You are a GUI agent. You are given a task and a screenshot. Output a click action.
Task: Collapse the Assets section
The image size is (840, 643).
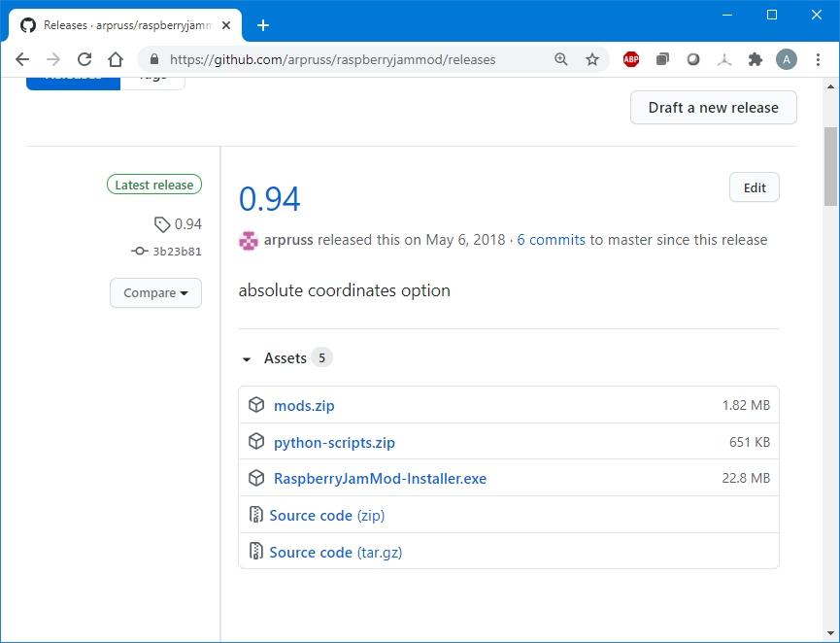point(248,358)
